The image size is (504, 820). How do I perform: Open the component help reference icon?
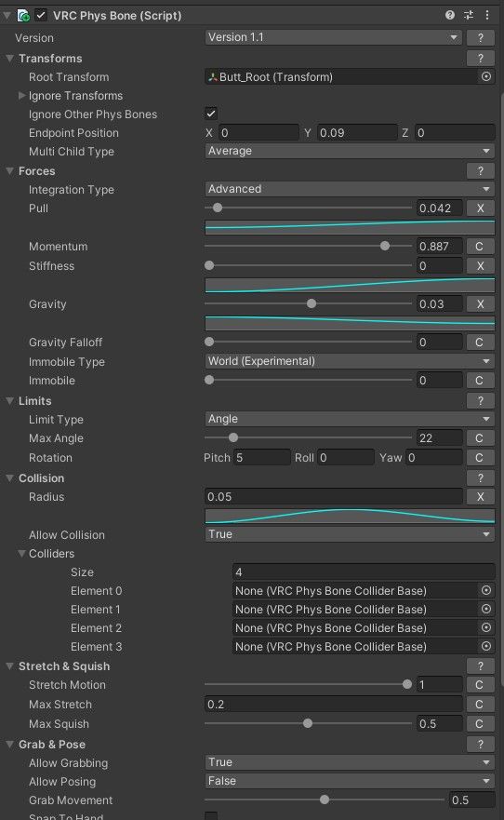click(x=450, y=15)
